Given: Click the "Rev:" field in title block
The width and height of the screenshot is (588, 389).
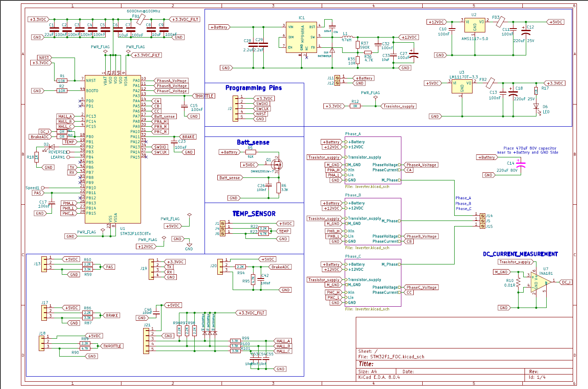Looking at the screenshot, I should point(533,372).
